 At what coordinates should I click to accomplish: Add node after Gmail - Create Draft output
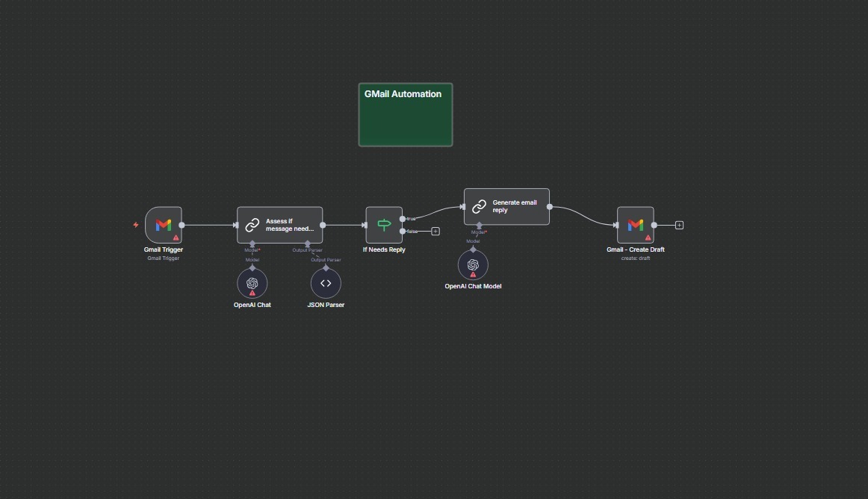tap(679, 225)
